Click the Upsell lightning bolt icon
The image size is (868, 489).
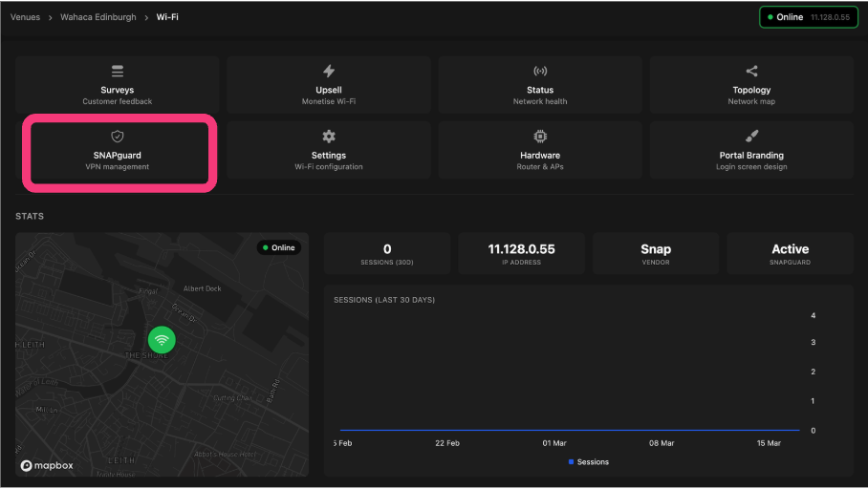point(329,72)
